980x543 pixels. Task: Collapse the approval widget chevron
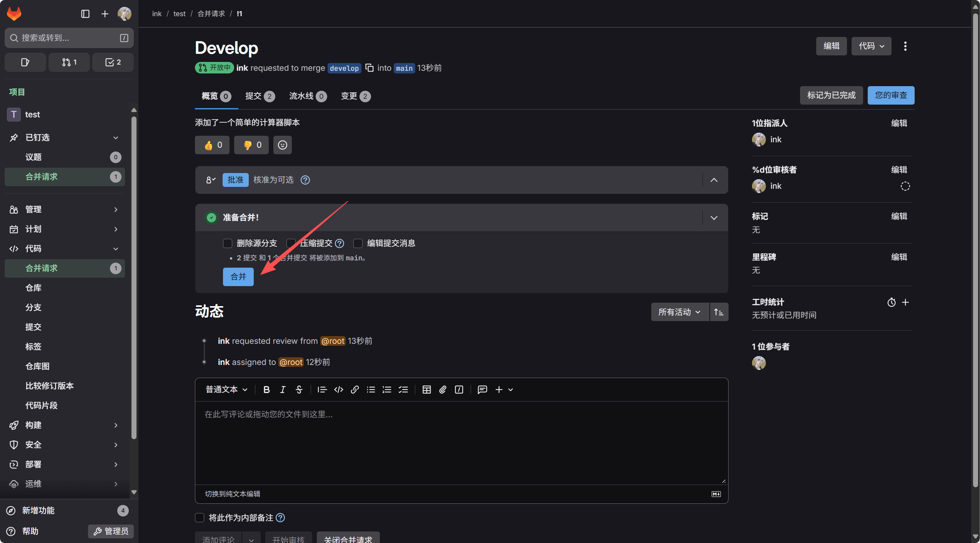[x=714, y=180]
